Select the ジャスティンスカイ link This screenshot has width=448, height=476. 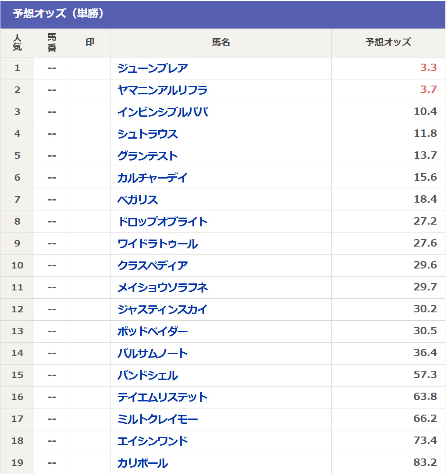[x=163, y=309]
